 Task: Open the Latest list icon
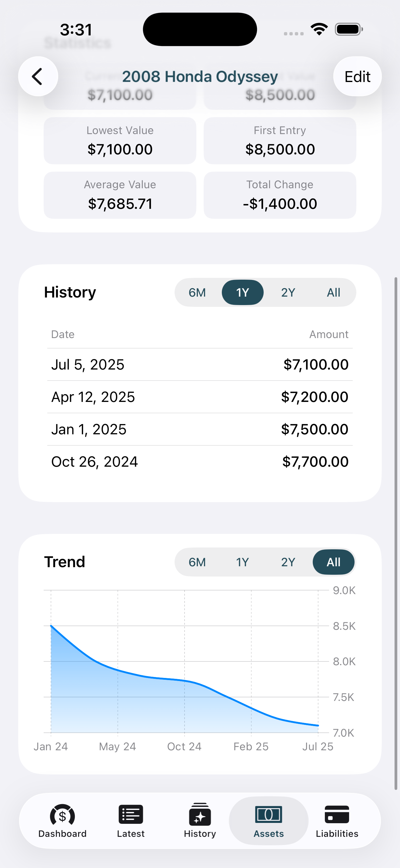131,815
